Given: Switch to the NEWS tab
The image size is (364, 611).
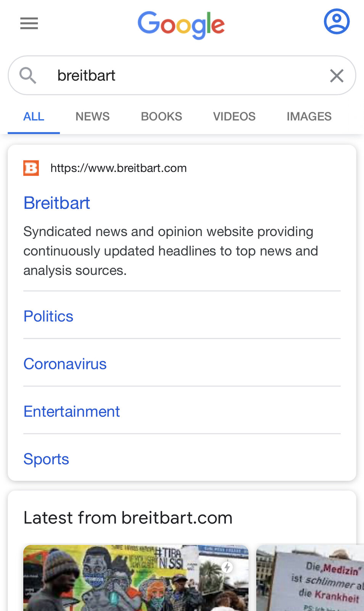Looking at the screenshot, I should [92, 116].
